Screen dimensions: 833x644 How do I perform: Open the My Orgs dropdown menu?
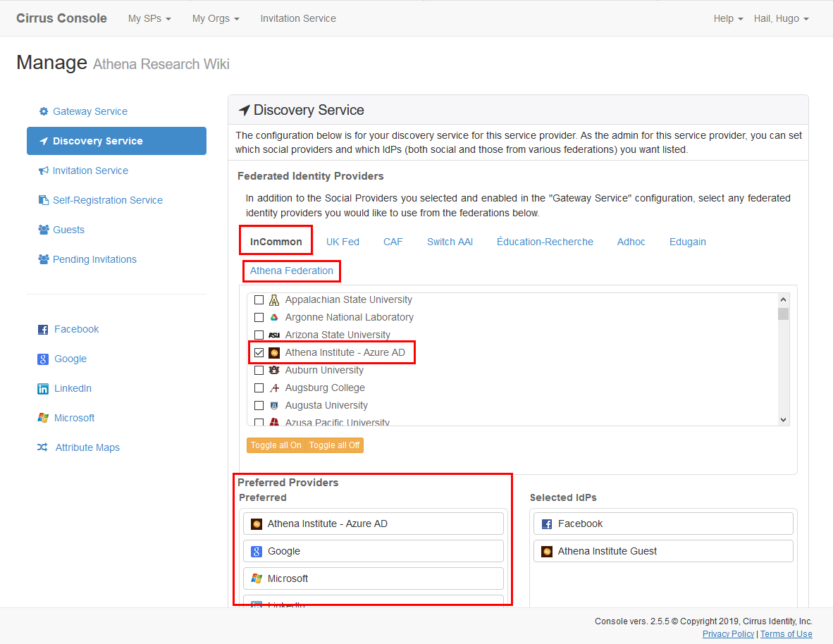click(216, 18)
